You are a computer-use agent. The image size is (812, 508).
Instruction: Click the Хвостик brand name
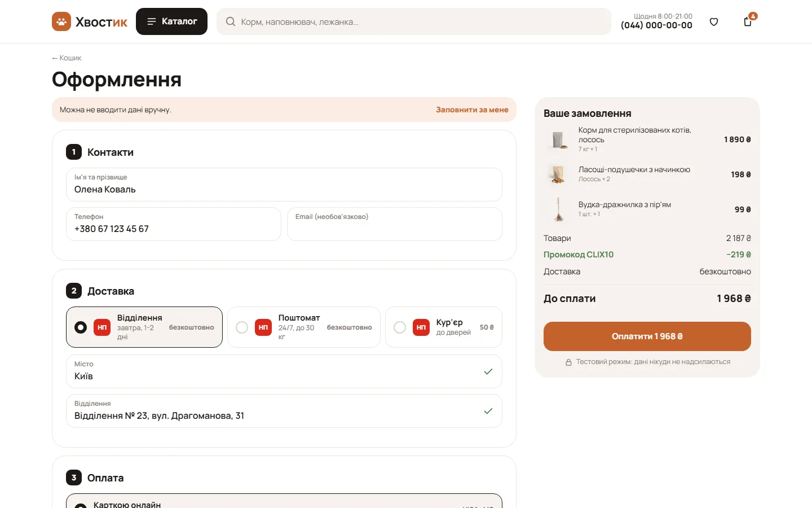coord(101,22)
